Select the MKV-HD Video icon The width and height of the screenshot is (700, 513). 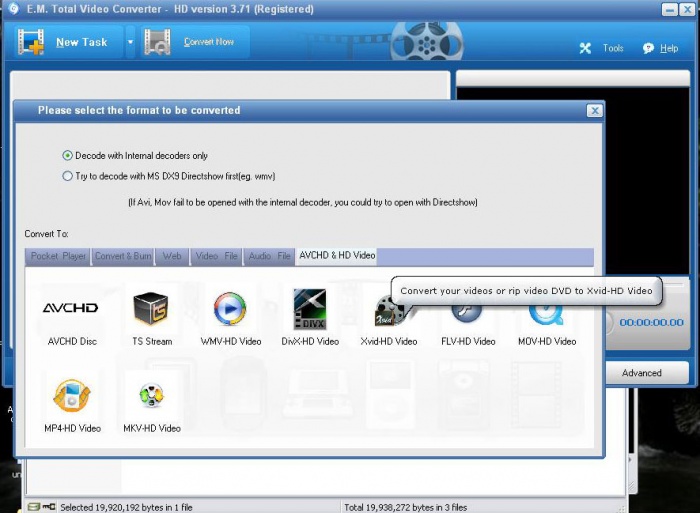coord(151,396)
